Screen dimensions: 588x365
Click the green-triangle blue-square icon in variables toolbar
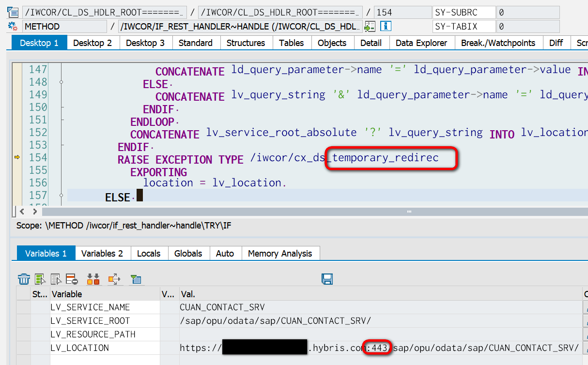[135, 279]
